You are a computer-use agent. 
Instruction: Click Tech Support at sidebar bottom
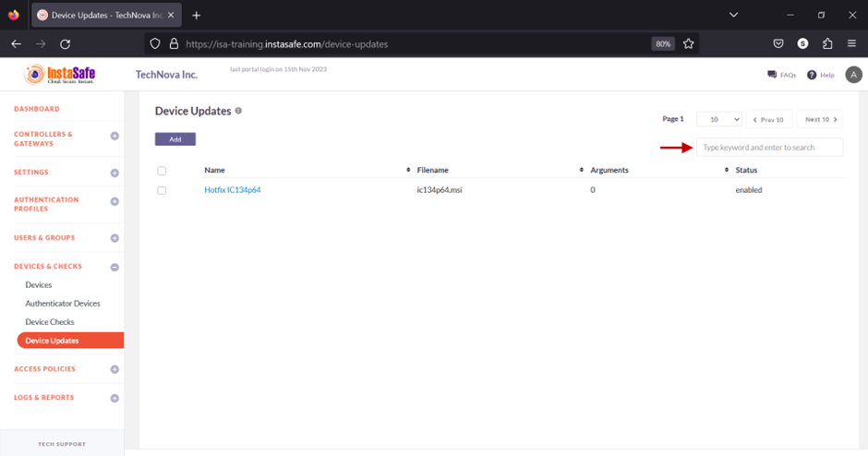(x=62, y=444)
